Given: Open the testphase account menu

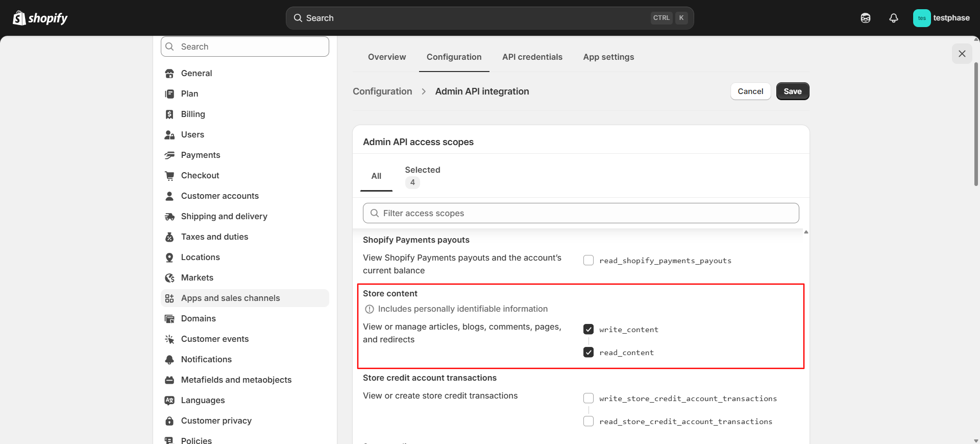Looking at the screenshot, I should pyautogui.click(x=941, y=18).
